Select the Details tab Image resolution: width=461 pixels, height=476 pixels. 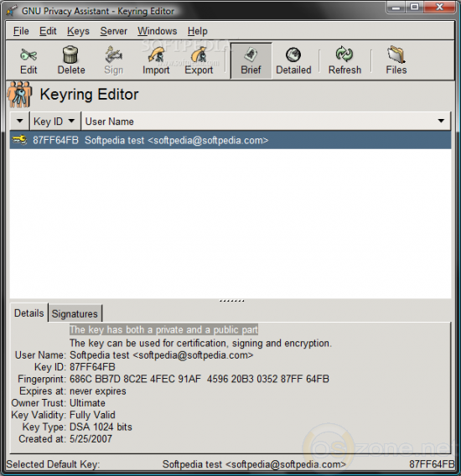tap(29, 313)
